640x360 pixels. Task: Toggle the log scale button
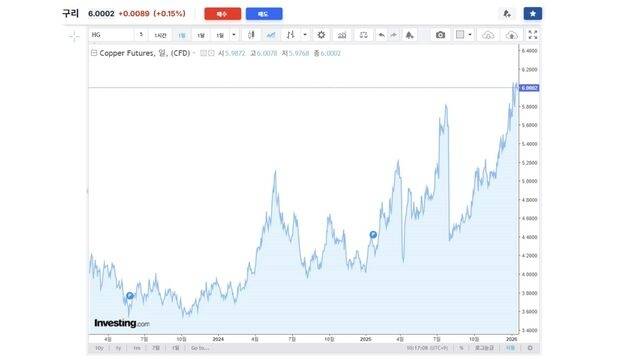point(484,348)
